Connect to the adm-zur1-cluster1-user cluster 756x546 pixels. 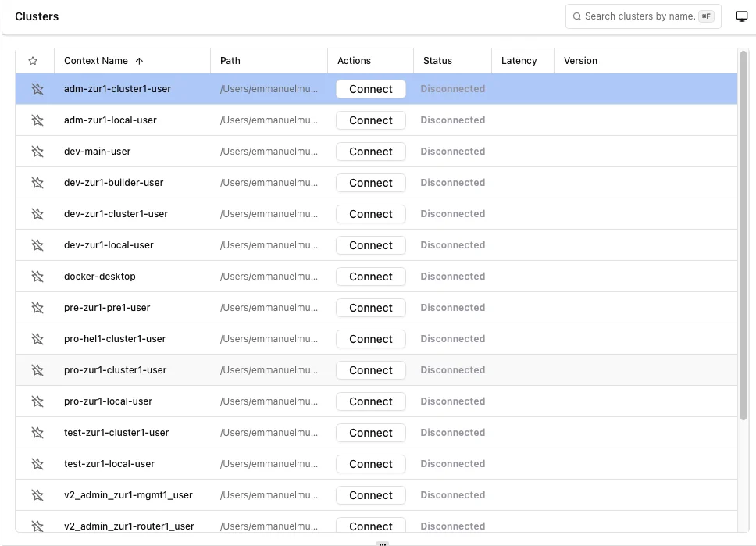point(370,88)
